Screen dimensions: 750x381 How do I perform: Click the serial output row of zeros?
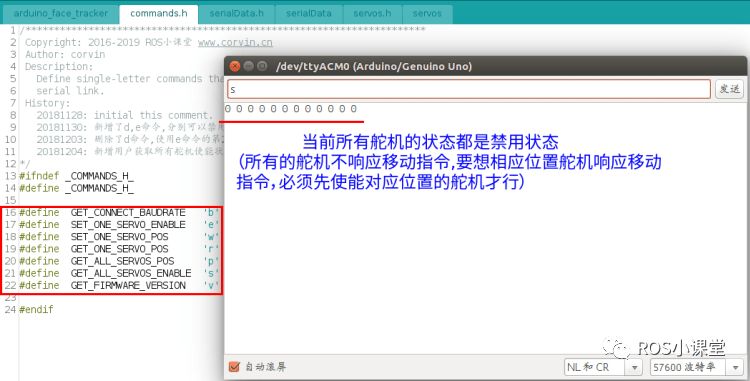291,109
